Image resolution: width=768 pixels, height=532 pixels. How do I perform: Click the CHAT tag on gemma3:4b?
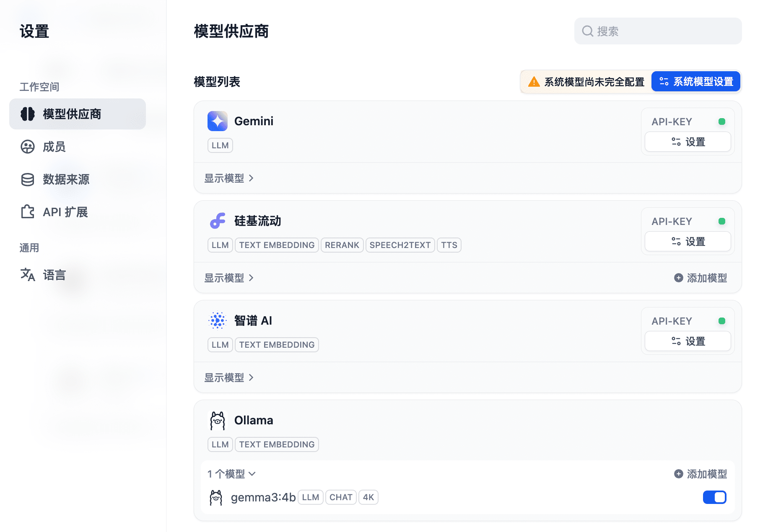click(x=341, y=497)
